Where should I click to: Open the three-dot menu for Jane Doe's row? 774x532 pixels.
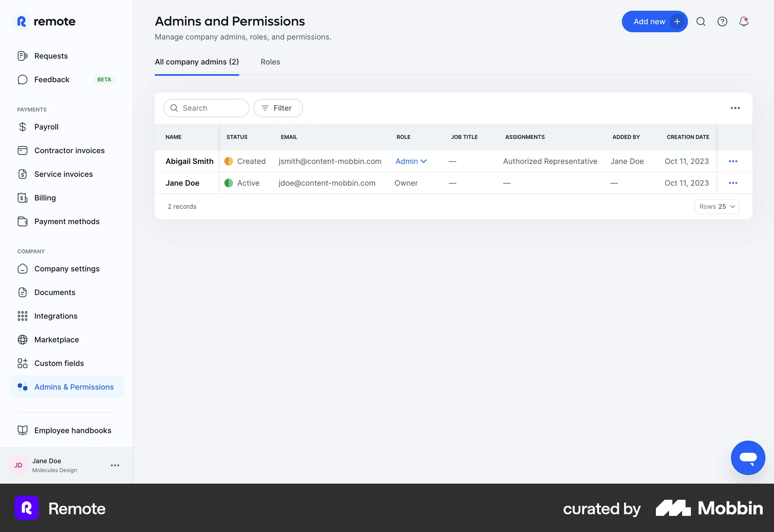pyautogui.click(x=733, y=183)
